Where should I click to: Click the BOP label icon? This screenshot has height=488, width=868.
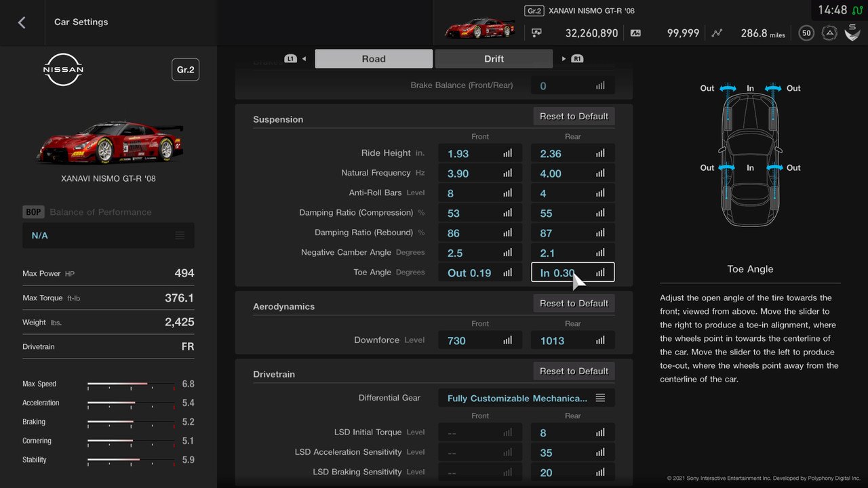pos(33,212)
